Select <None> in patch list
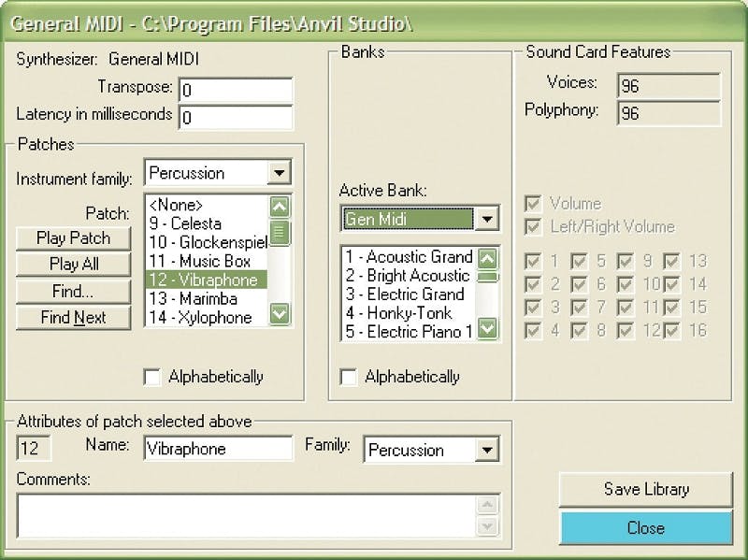 coord(207,205)
